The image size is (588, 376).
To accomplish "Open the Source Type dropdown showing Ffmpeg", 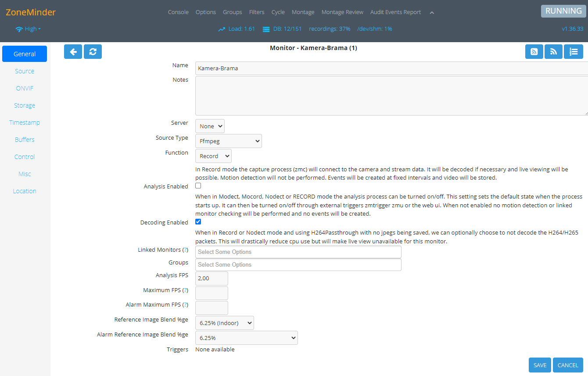I will click(228, 141).
